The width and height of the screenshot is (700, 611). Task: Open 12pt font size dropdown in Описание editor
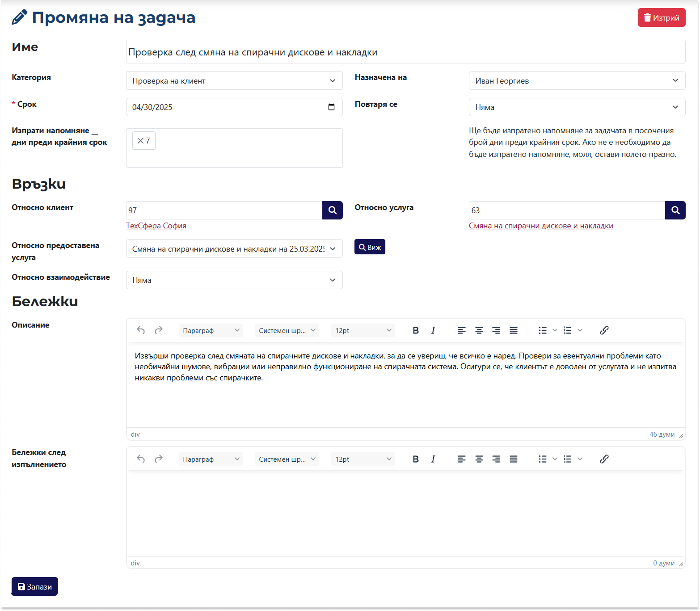(363, 330)
